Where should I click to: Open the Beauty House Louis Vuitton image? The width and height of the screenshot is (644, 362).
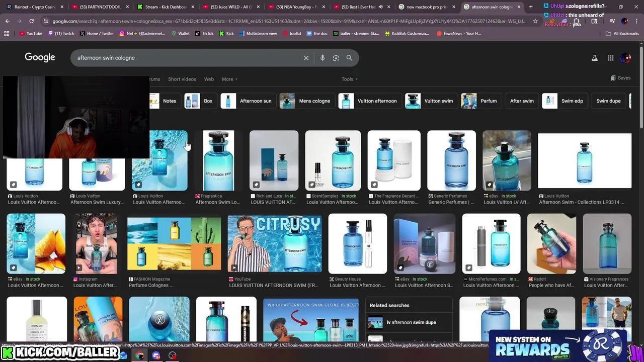tap(358, 244)
